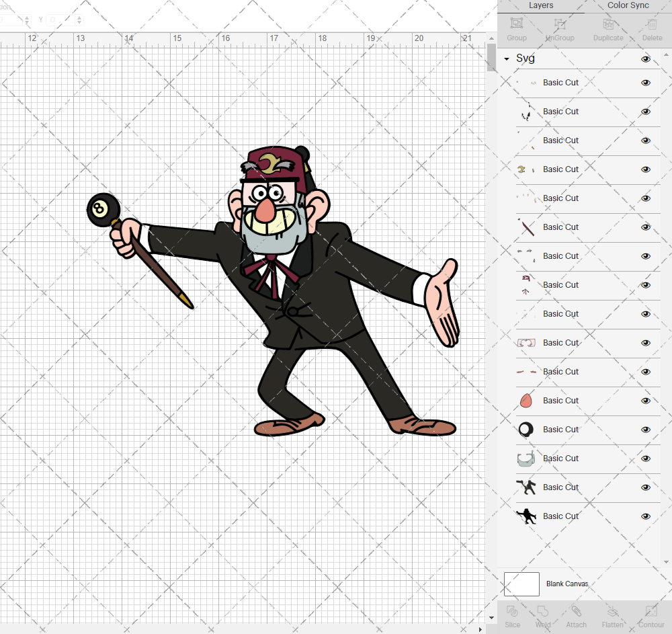This screenshot has width=672, height=634.
Task: Click the Delete trash icon
Action: (x=652, y=24)
